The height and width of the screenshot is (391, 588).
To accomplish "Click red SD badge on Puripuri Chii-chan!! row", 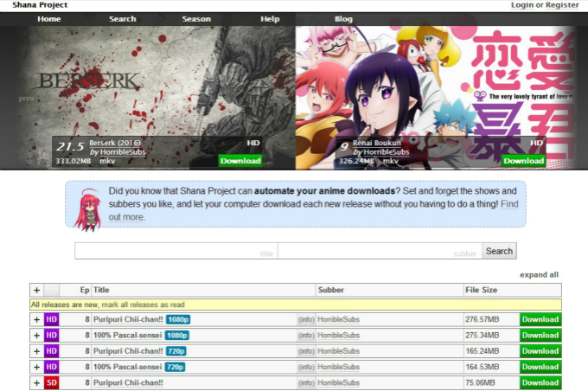I will pos(51,382).
